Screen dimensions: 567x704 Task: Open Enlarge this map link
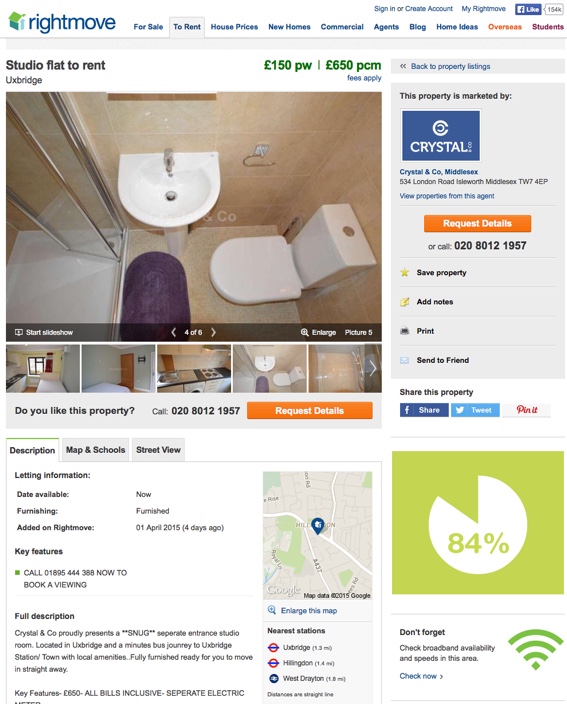click(309, 611)
